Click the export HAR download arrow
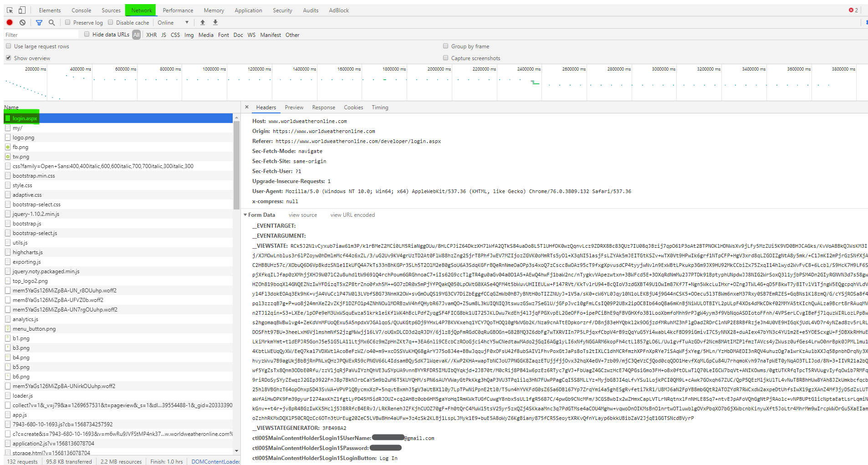 coord(215,22)
